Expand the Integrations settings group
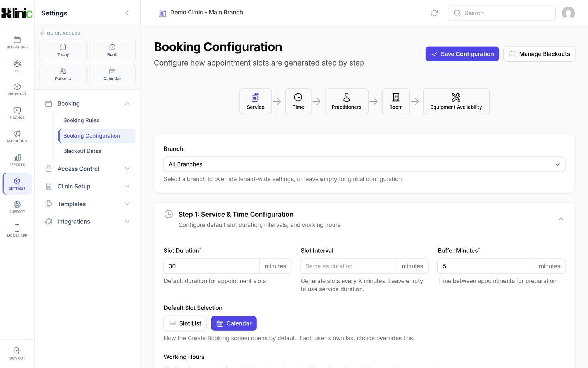This screenshot has height=368, width=588. point(87,222)
